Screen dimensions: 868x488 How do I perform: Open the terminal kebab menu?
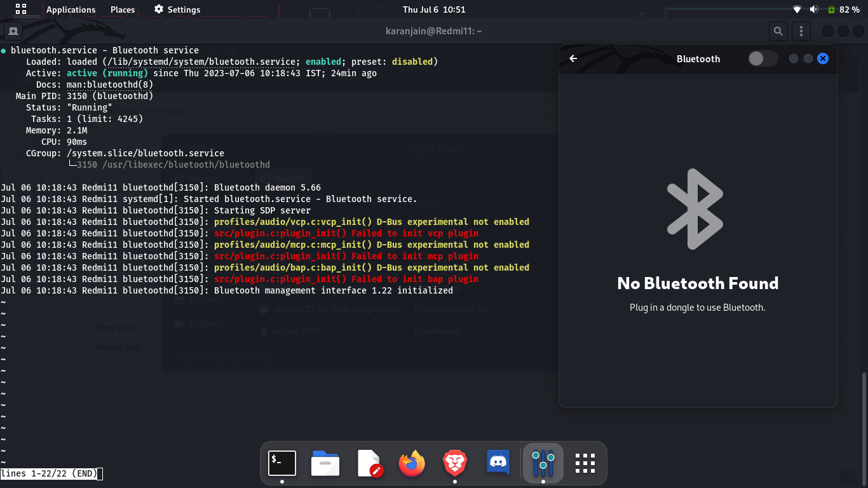(801, 31)
